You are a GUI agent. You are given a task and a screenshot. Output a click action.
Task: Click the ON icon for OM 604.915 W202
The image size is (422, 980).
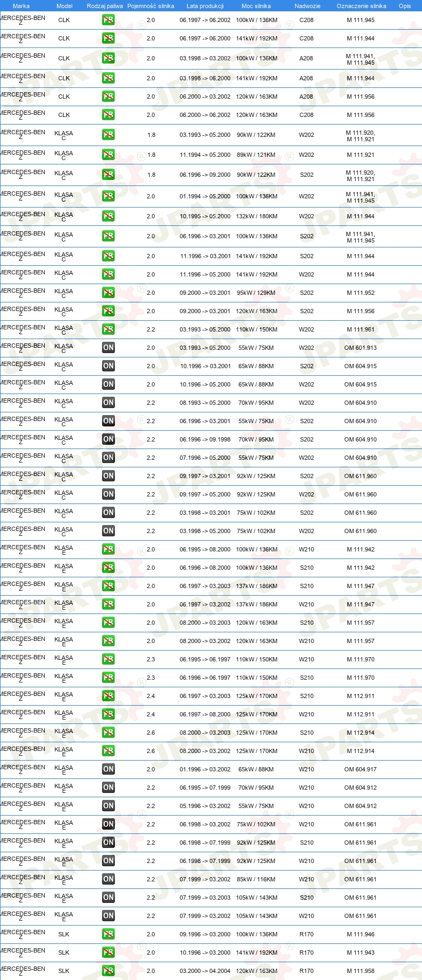(108, 384)
